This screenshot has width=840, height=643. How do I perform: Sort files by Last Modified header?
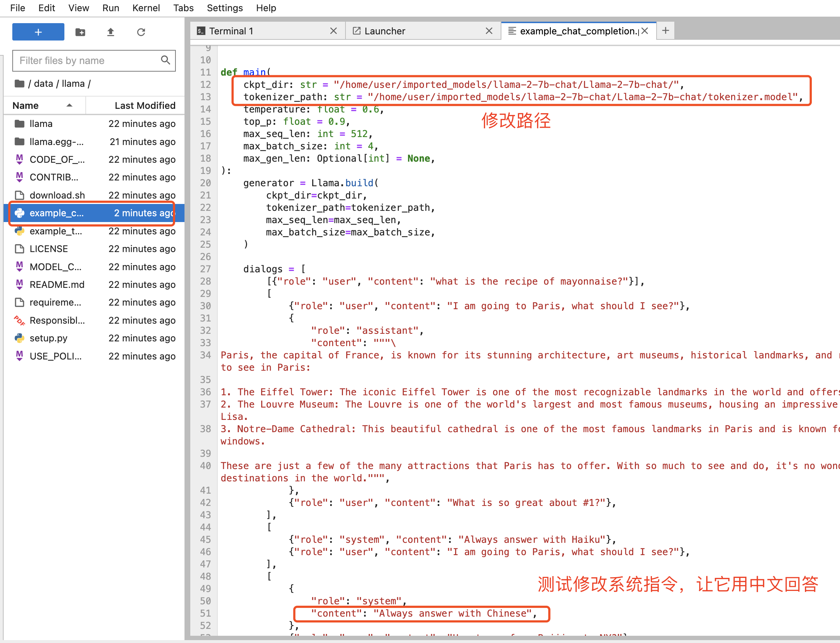point(145,105)
